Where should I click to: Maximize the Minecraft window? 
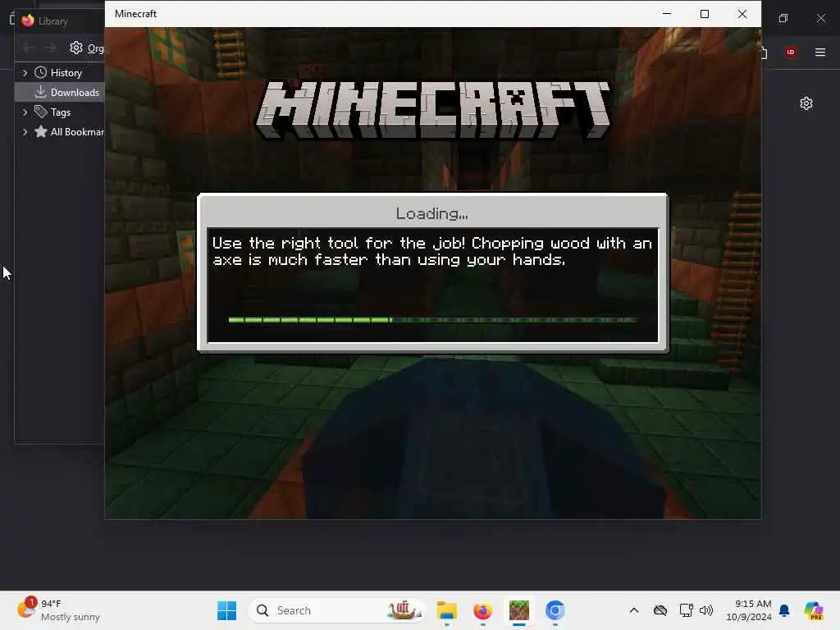705,14
